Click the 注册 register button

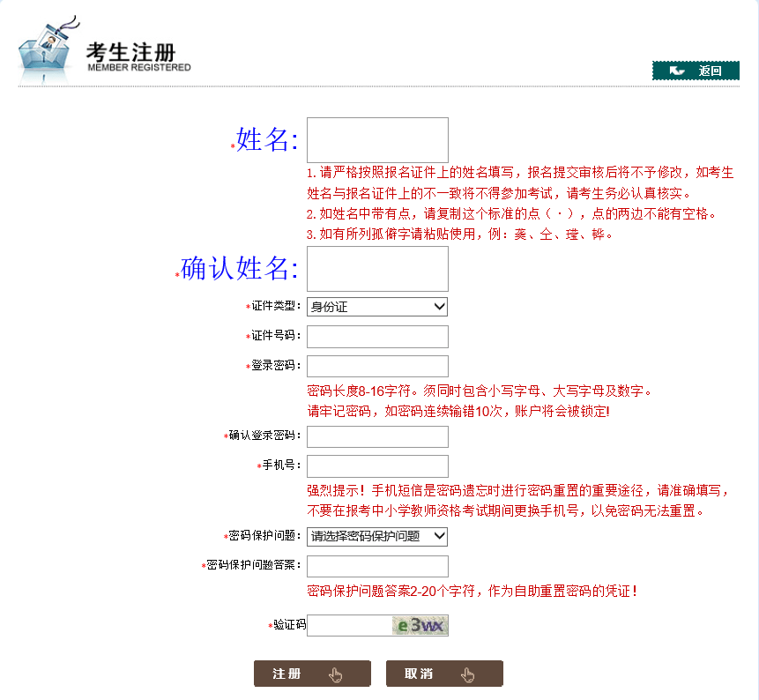coord(312,673)
